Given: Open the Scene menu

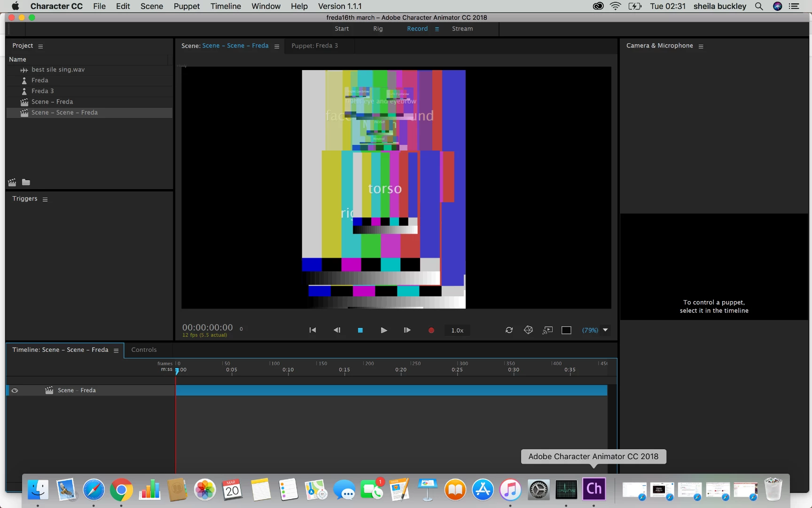Looking at the screenshot, I should pyautogui.click(x=152, y=6).
